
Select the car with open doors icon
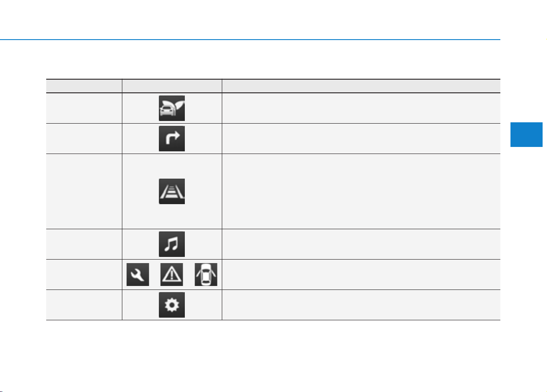[x=206, y=275]
